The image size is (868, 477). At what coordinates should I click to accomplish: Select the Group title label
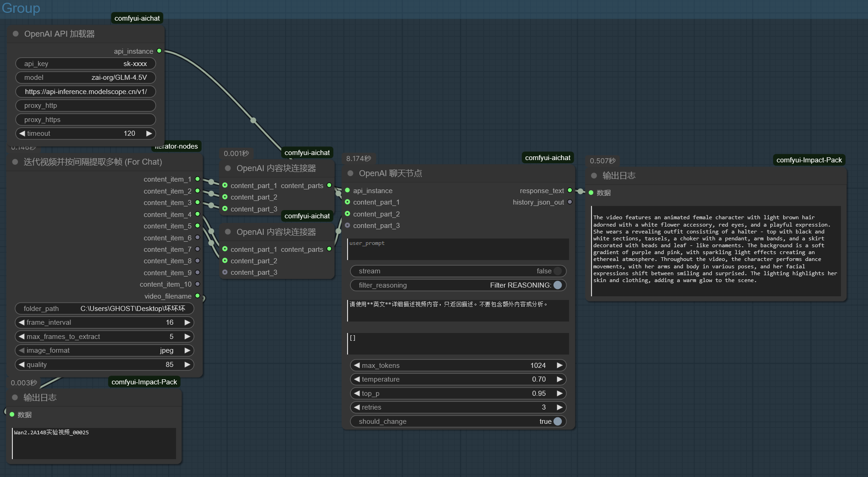pos(21,8)
